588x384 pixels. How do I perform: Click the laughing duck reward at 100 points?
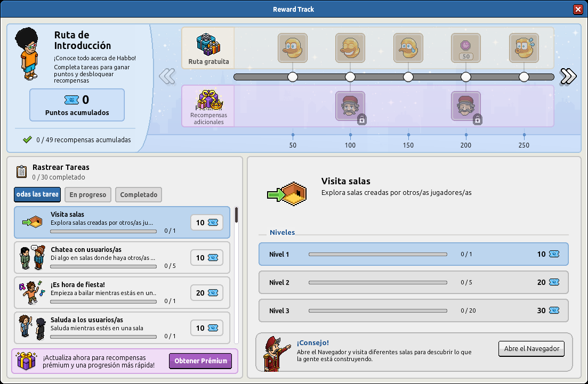point(350,48)
